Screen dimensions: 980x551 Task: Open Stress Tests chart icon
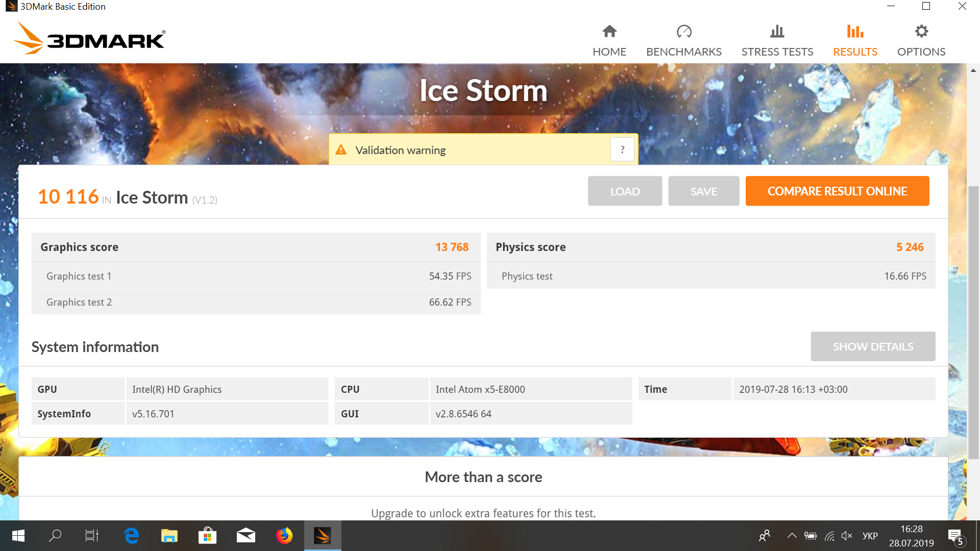tap(777, 32)
